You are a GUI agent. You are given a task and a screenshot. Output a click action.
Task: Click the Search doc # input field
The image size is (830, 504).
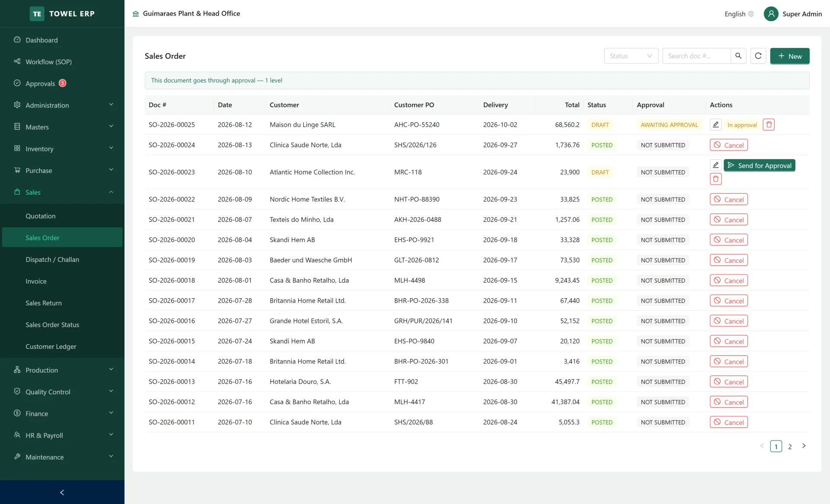pos(696,56)
